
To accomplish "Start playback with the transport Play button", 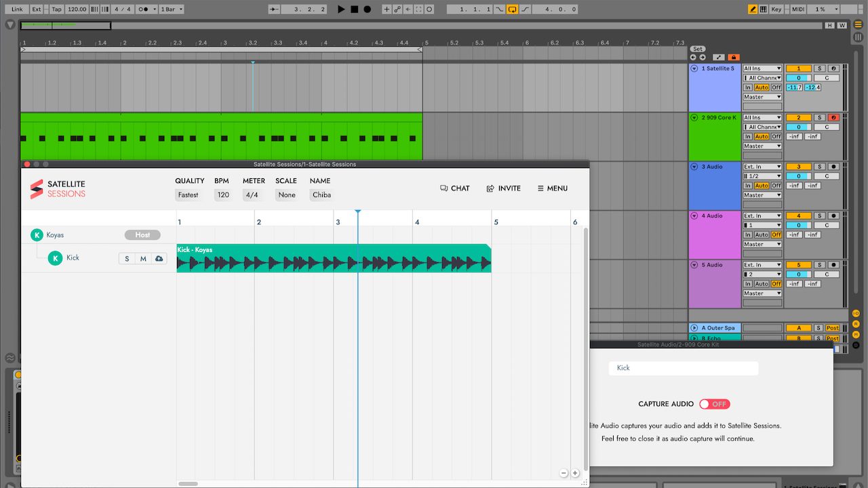I will (341, 9).
